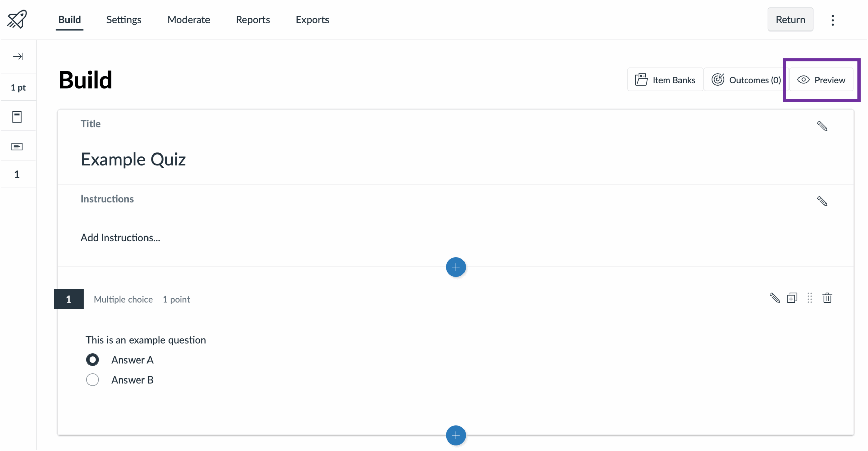
Task: Edit question 1 with pencil icon
Action: [774, 298]
